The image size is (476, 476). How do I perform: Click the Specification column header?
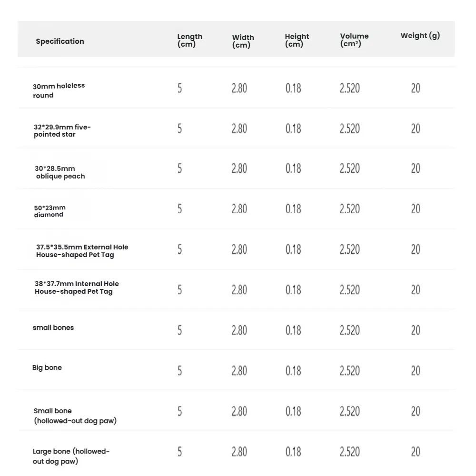click(x=60, y=41)
